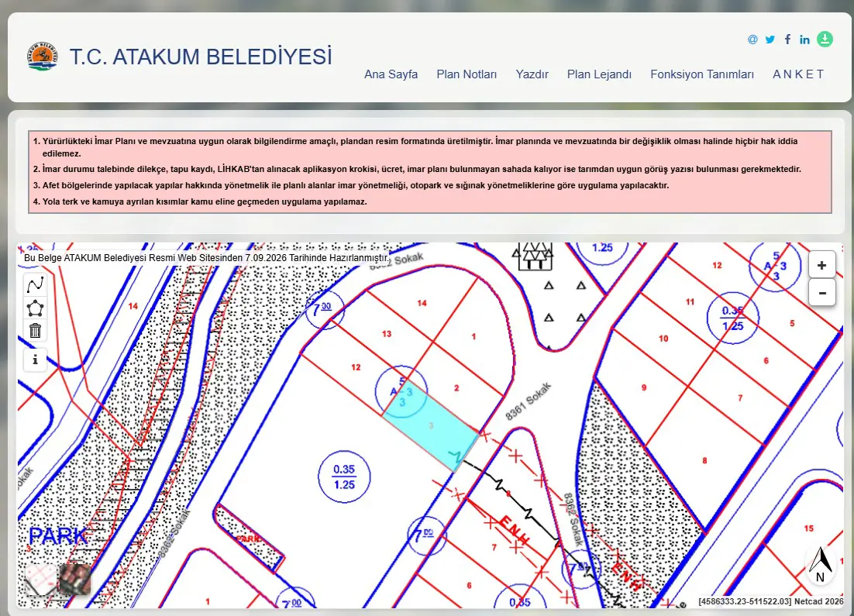Image resolution: width=854 pixels, height=616 pixels.
Task: Click parcel number 2 near 8361 Sokak
Action: point(456,387)
